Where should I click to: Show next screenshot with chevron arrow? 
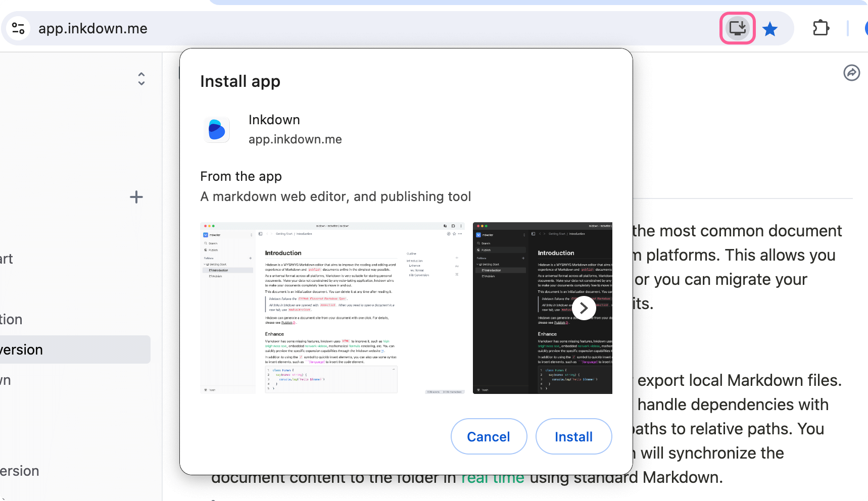point(584,308)
